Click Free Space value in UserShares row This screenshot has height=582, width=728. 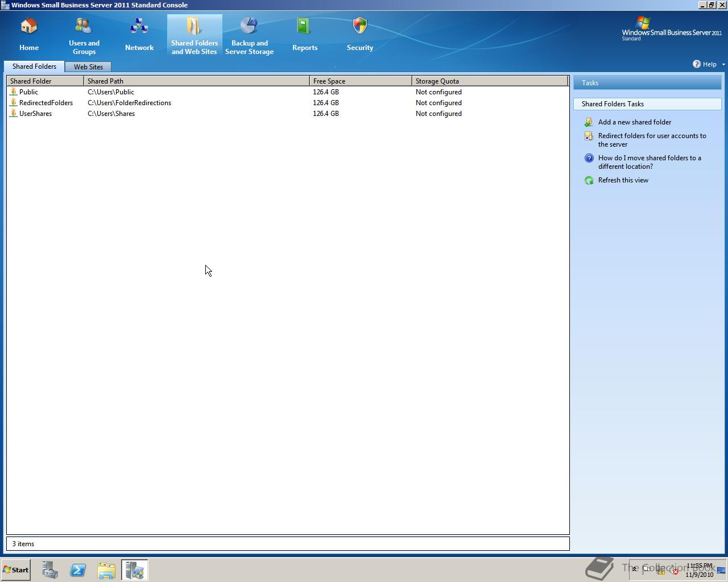click(326, 114)
